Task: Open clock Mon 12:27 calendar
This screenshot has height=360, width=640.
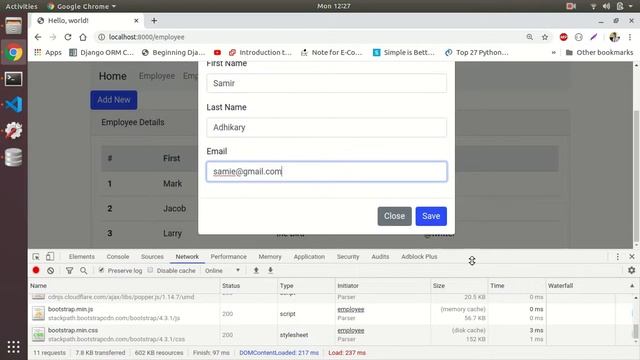Action: point(334,6)
